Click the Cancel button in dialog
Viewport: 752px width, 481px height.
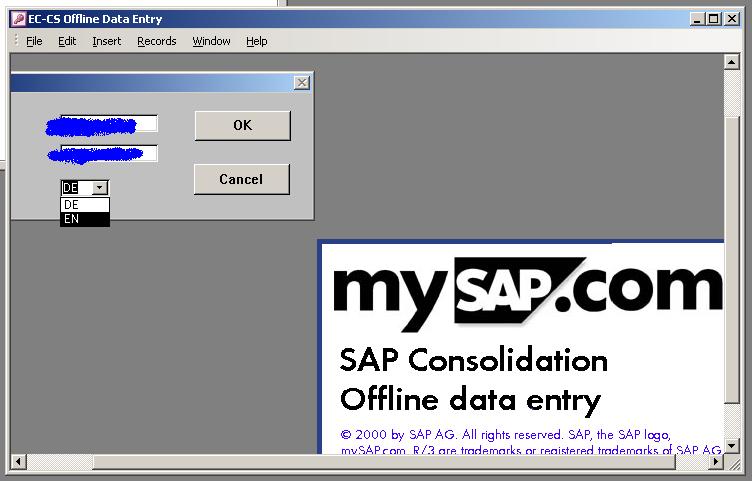pos(242,179)
